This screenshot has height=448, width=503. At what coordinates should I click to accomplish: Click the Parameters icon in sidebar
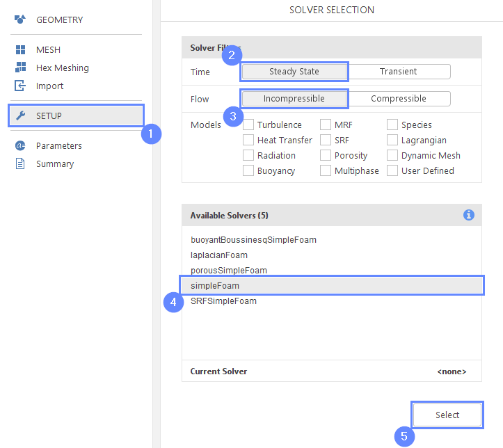(x=20, y=146)
